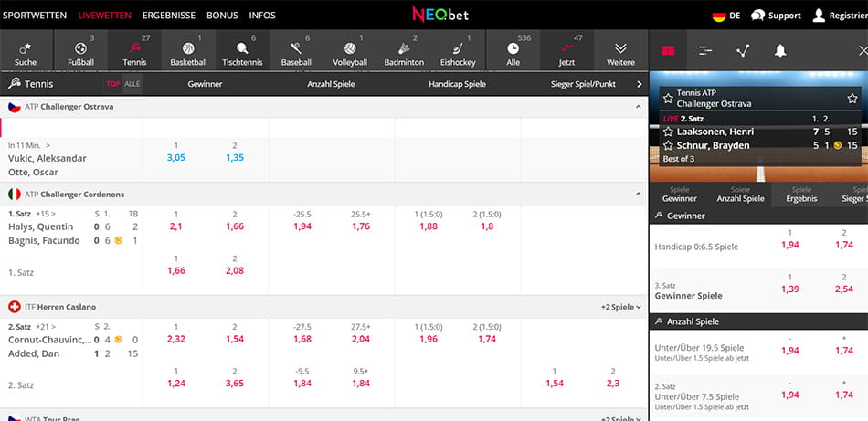The height and width of the screenshot is (421, 868).
Task: Favorite player Laaksonen, Henri star
Action: 668,132
